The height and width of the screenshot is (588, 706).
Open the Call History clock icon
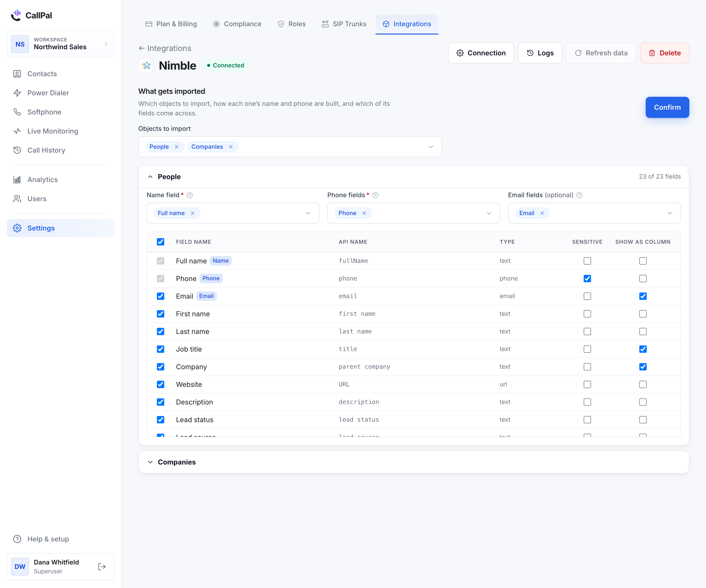click(x=17, y=150)
